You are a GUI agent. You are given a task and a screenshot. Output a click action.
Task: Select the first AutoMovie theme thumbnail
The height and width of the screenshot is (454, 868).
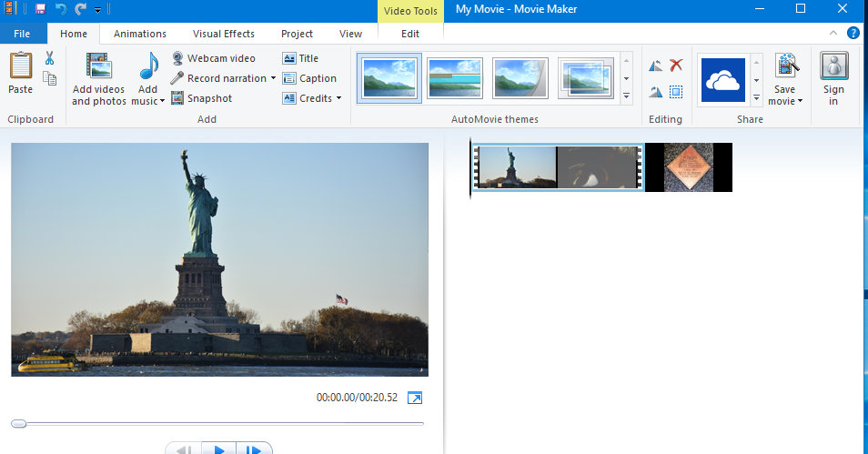(x=389, y=78)
